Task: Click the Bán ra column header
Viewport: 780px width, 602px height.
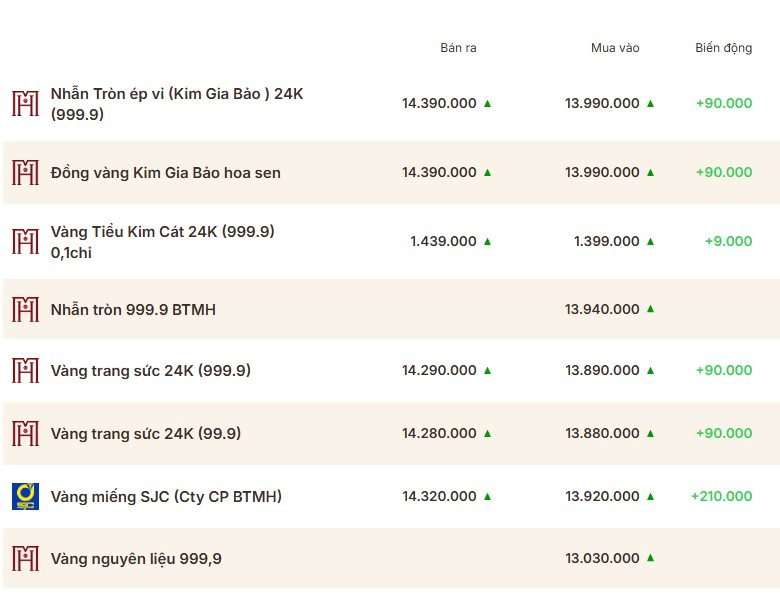Action: [x=458, y=48]
